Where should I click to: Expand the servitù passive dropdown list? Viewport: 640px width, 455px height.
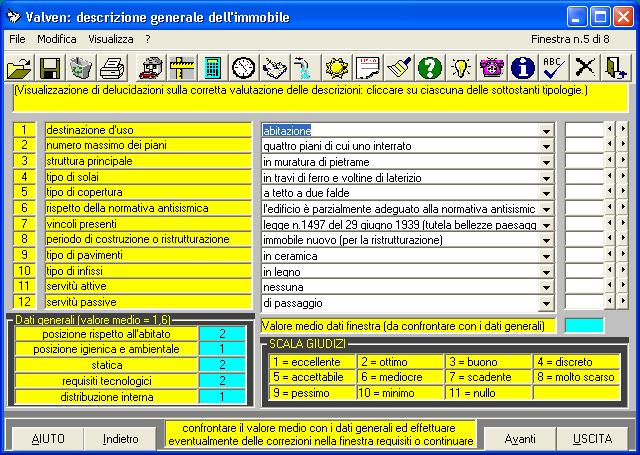tap(546, 302)
